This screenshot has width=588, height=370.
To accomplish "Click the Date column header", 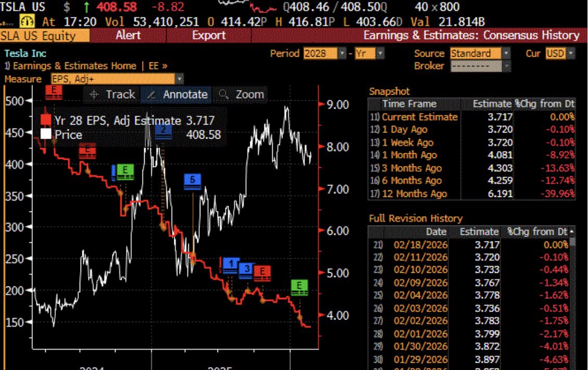I will tap(436, 231).
